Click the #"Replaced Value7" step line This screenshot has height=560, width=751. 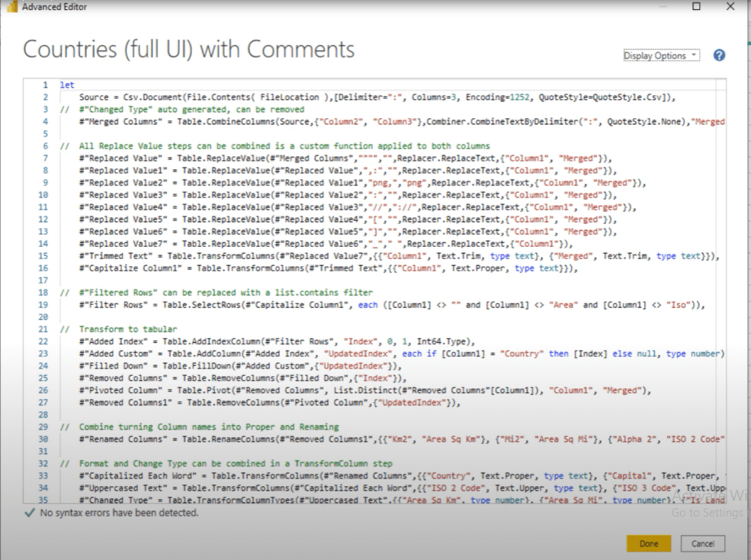[x=326, y=244]
